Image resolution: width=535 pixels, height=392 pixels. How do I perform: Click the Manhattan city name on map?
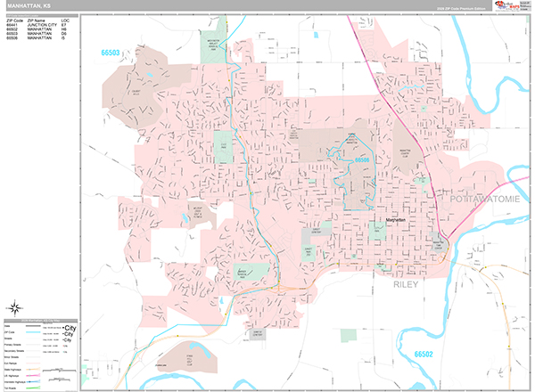tap(396, 220)
